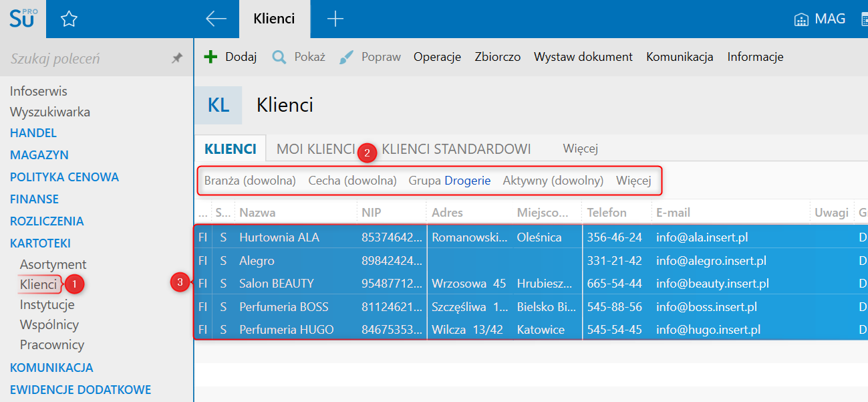Open Infoserwis in the sidebar
Image resolution: width=868 pixels, height=402 pixels.
(x=39, y=91)
